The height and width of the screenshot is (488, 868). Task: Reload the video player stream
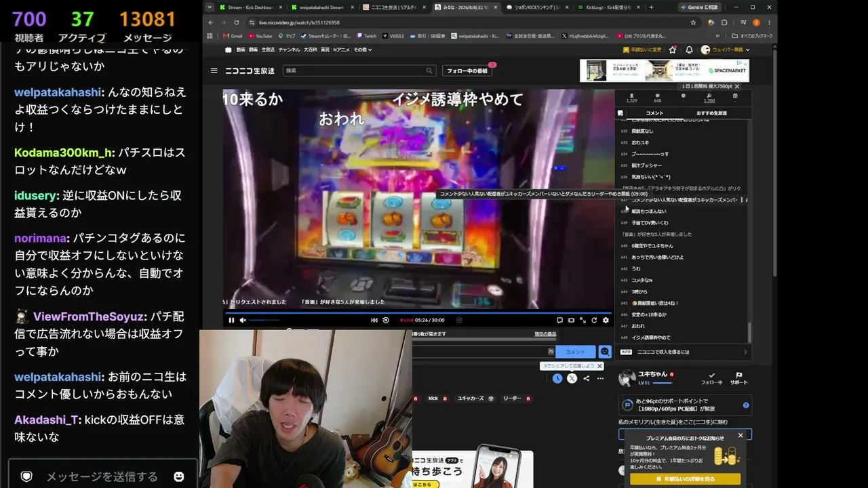tap(594, 320)
